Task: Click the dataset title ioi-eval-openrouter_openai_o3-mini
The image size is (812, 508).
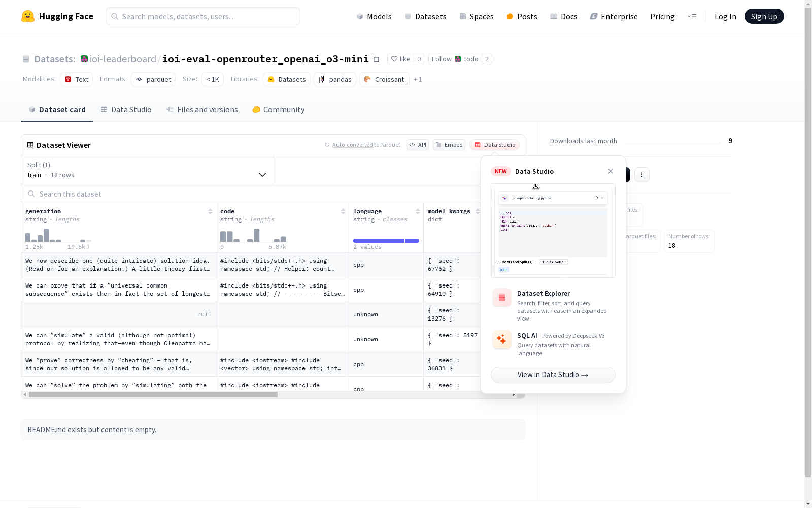Action: 265,59
